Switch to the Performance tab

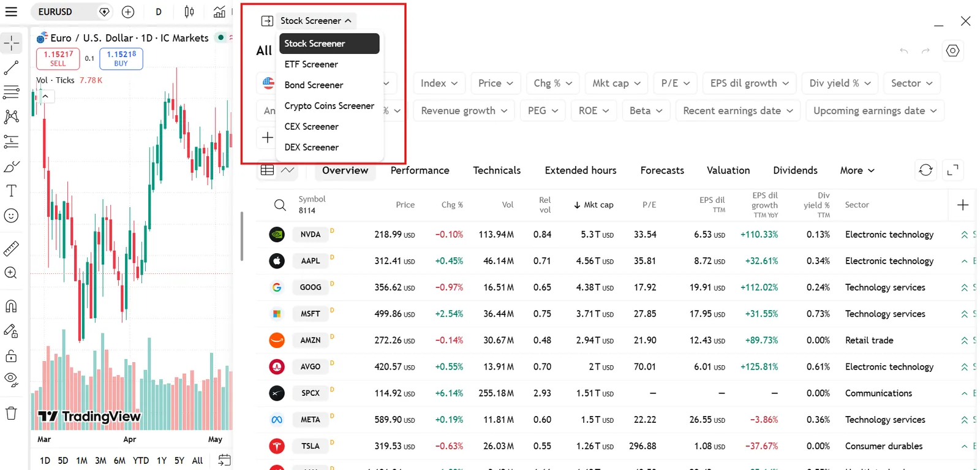click(420, 170)
